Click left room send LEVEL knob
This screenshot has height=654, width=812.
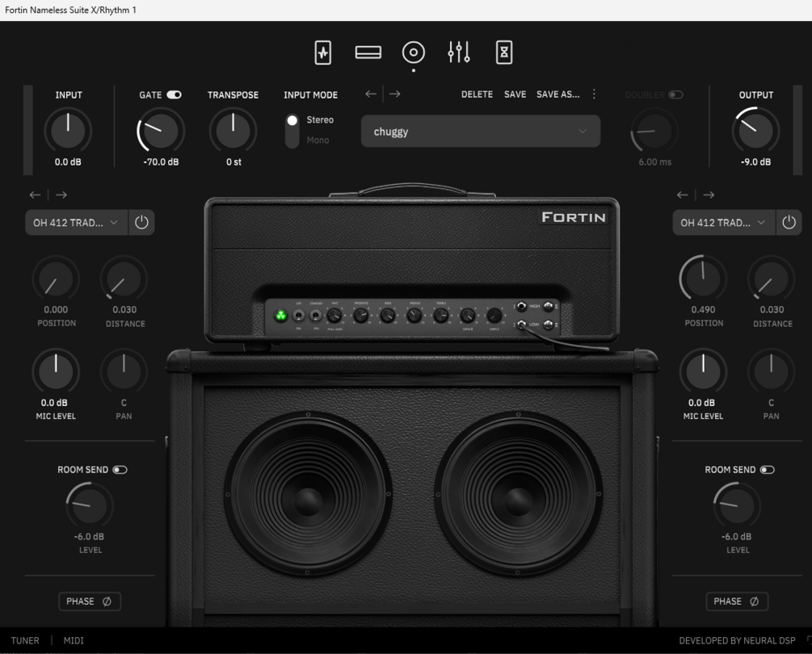tap(90, 505)
